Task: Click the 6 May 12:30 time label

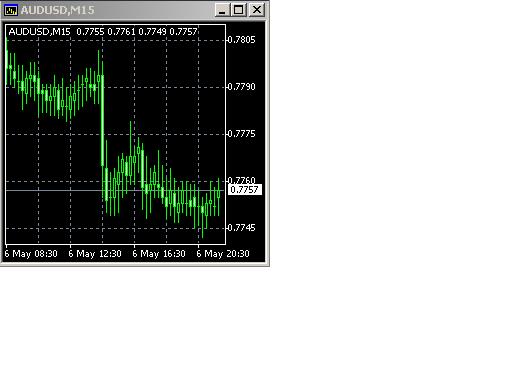Action: tap(95, 254)
